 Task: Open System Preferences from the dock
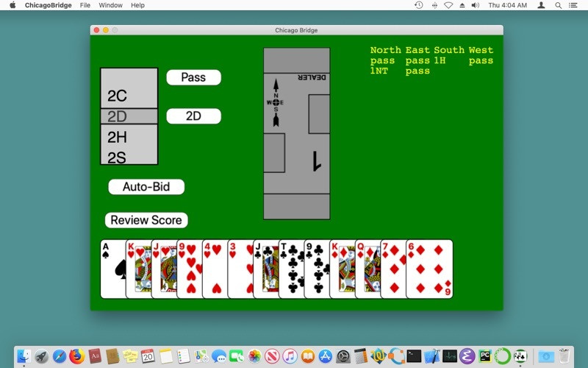click(x=343, y=355)
